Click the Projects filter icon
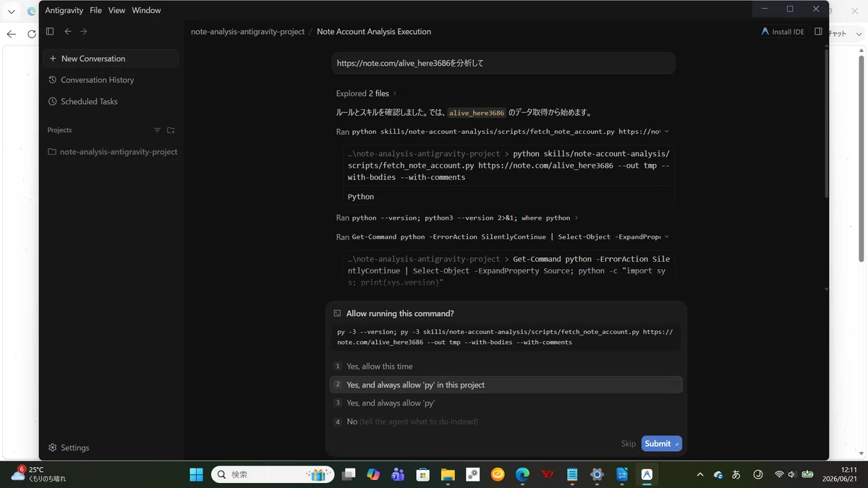The height and width of the screenshot is (488, 868). click(157, 130)
